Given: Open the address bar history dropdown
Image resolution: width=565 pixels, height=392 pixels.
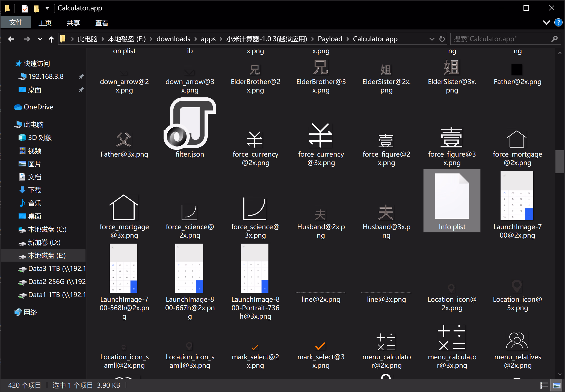Looking at the screenshot, I should pos(432,39).
